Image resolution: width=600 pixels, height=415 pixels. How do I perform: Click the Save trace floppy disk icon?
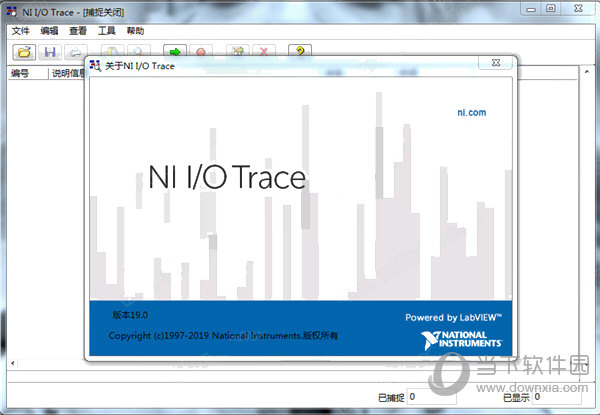50,51
